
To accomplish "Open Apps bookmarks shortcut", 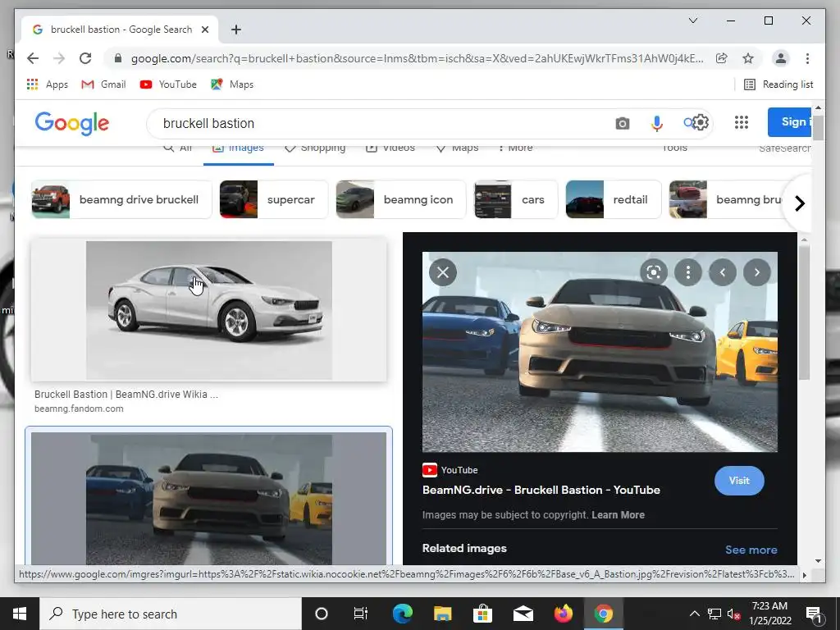I will pyautogui.click(x=47, y=84).
